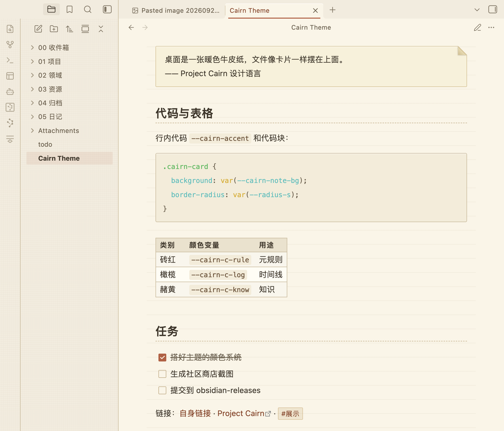Navigate forward in note history
Viewport: 504px width, 431px height.
[x=145, y=27]
